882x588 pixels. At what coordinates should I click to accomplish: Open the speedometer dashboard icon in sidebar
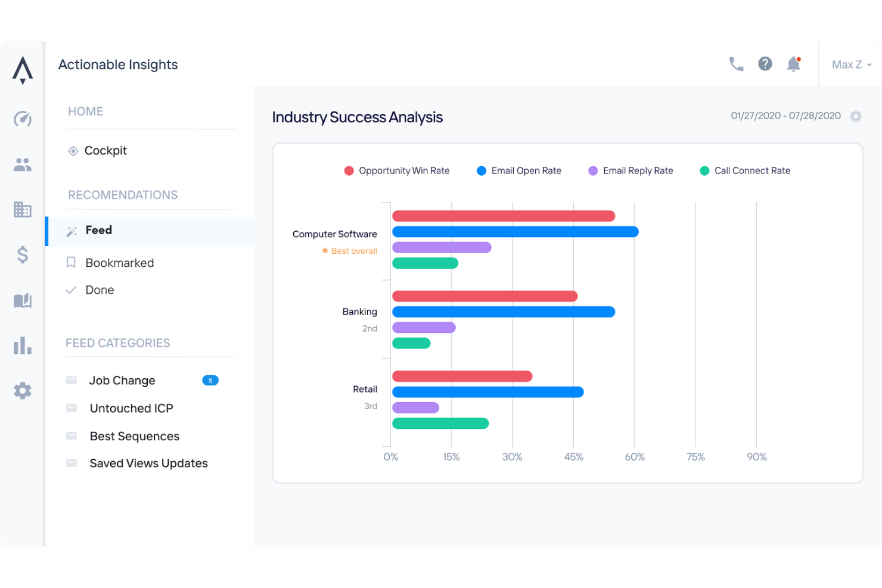[23, 119]
